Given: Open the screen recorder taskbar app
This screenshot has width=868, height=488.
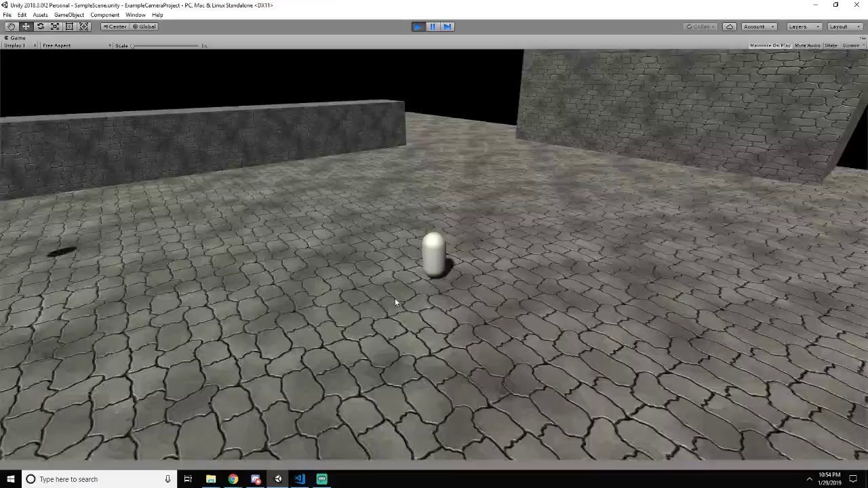Looking at the screenshot, I should [x=256, y=479].
